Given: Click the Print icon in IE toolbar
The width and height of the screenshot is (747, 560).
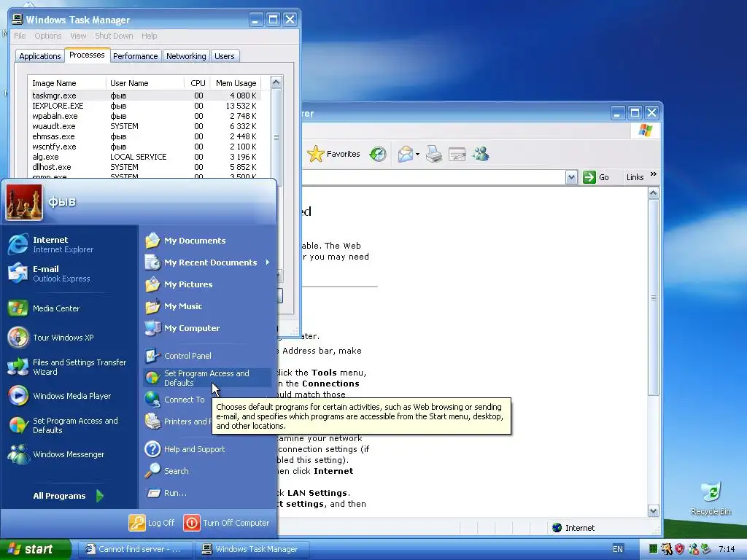Looking at the screenshot, I should (433, 154).
